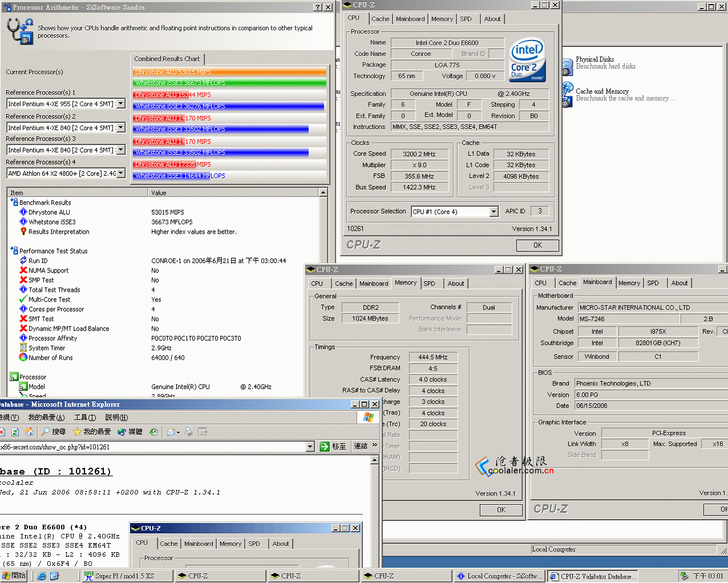728x583 pixels.
Task: Click the IE Mail envelope icon
Action: [172, 432]
